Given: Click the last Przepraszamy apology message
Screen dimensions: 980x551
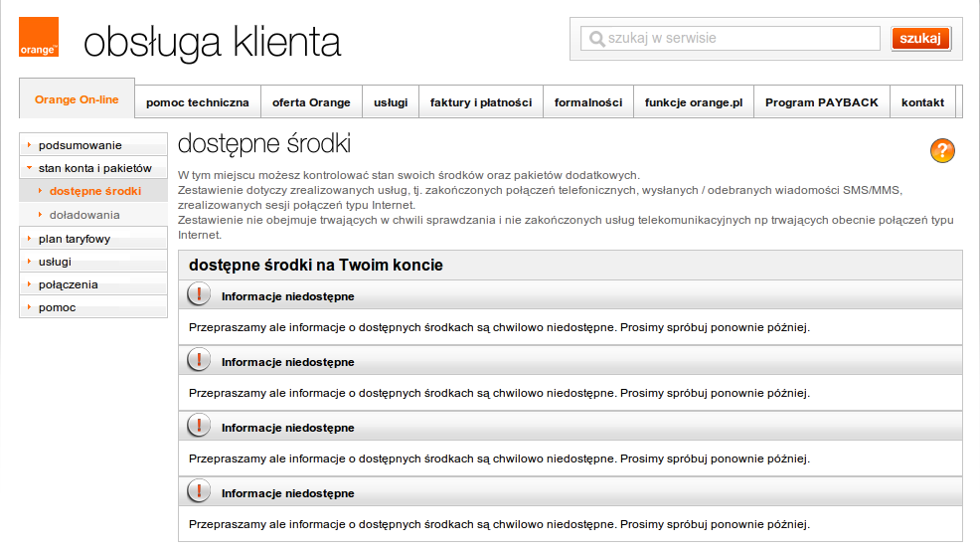Looking at the screenshot, I should tap(499, 524).
